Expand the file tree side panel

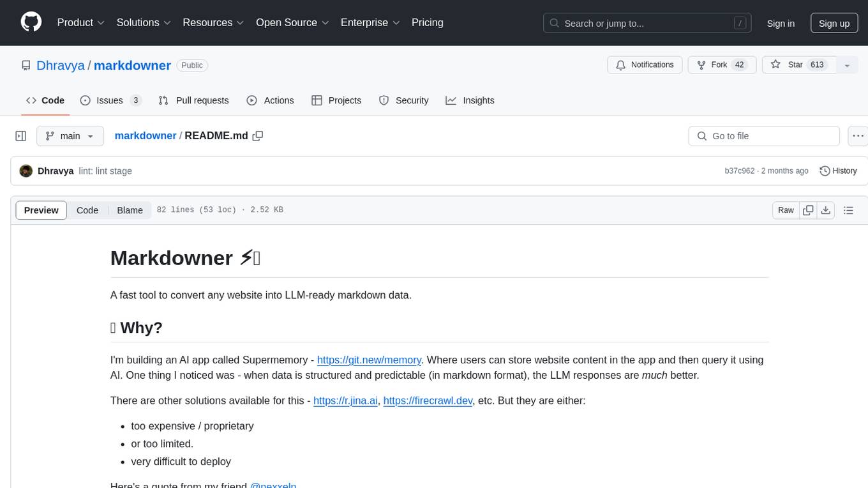tap(21, 136)
